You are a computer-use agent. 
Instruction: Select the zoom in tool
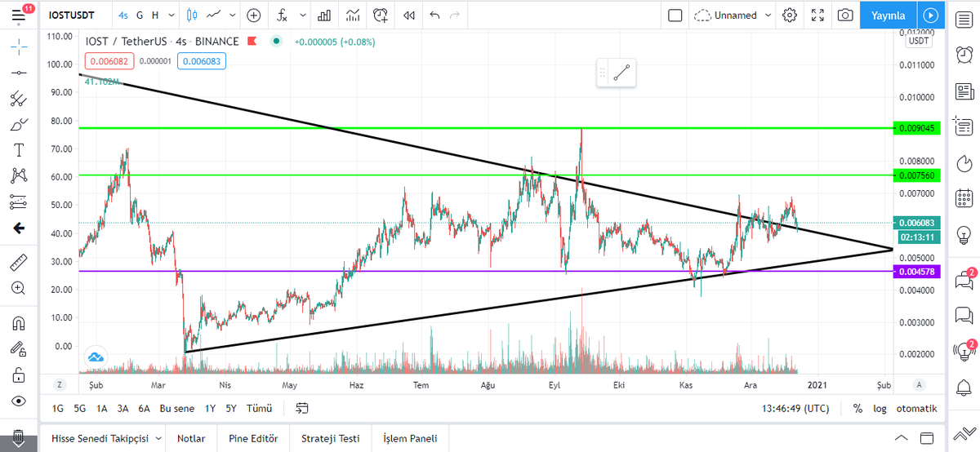(18, 288)
